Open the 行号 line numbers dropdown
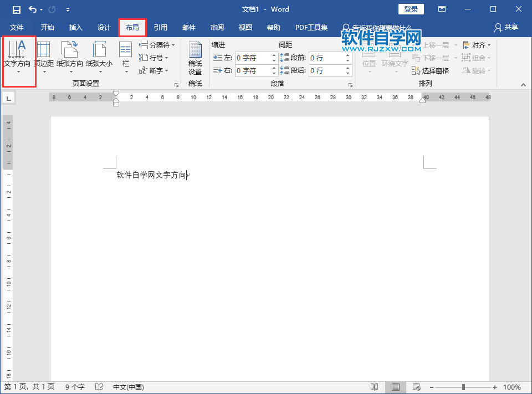This screenshot has width=532, height=394. pyautogui.click(x=155, y=58)
